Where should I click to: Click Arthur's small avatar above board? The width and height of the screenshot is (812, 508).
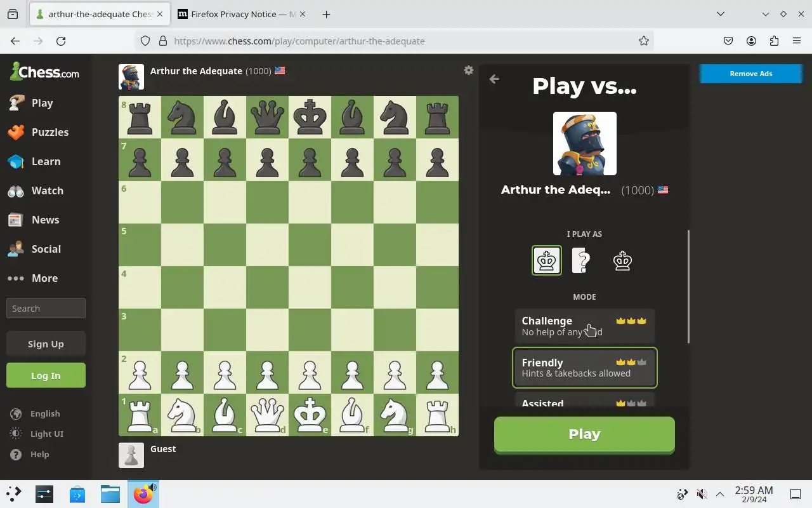tap(131, 77)
